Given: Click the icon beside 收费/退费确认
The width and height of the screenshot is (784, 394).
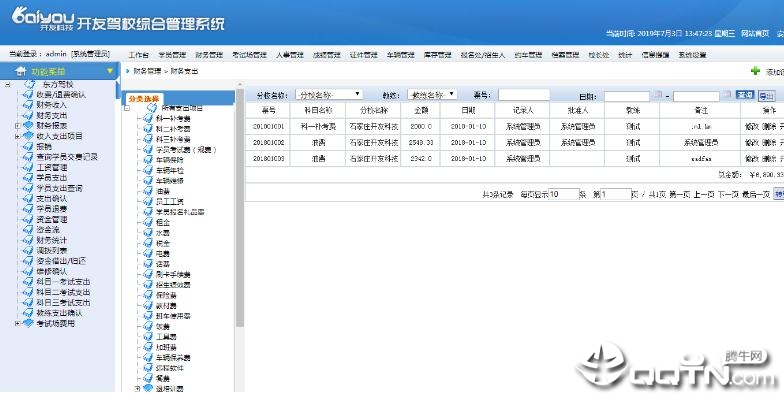Looking at the screenshot, I should click(x=28, y=94).
